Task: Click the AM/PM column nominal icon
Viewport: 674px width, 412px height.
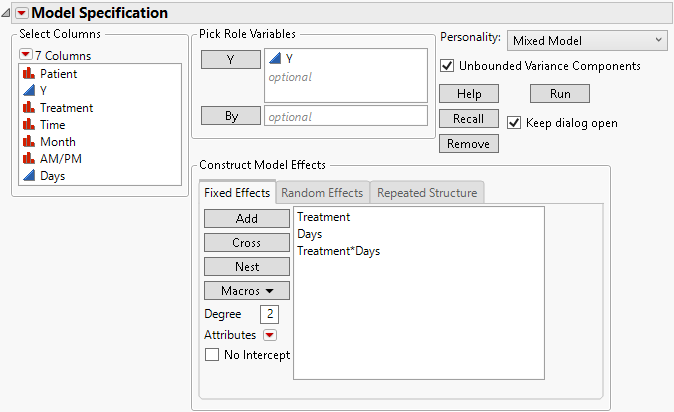Action: pyautogui.click(x=28, y=159)
